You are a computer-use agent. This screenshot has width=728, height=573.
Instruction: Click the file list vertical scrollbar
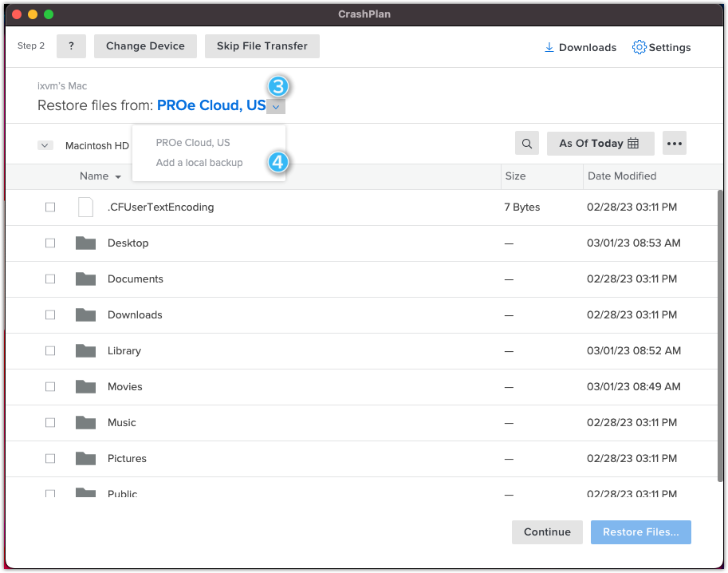pyautogui.click(x=720, y=336)
